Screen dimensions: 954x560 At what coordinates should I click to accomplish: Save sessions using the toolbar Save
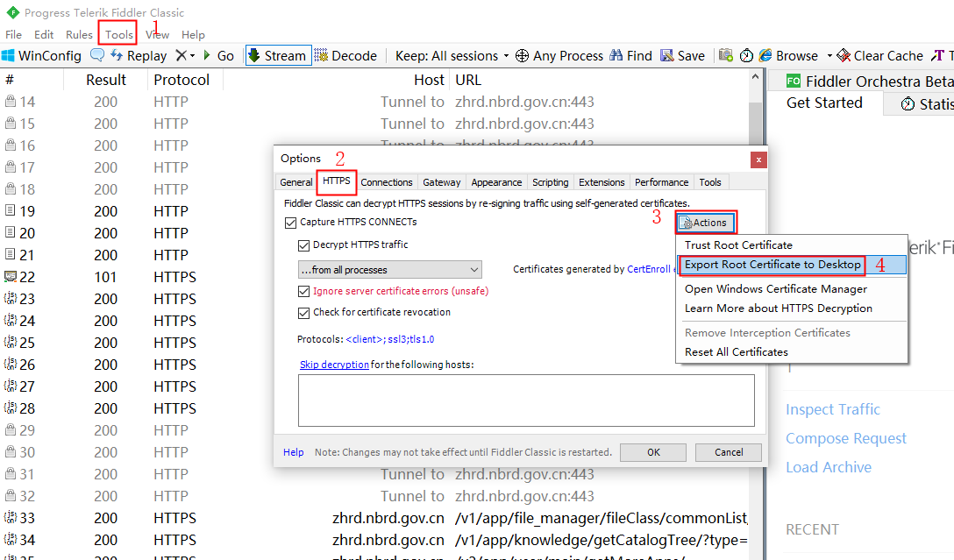(683, 56)
